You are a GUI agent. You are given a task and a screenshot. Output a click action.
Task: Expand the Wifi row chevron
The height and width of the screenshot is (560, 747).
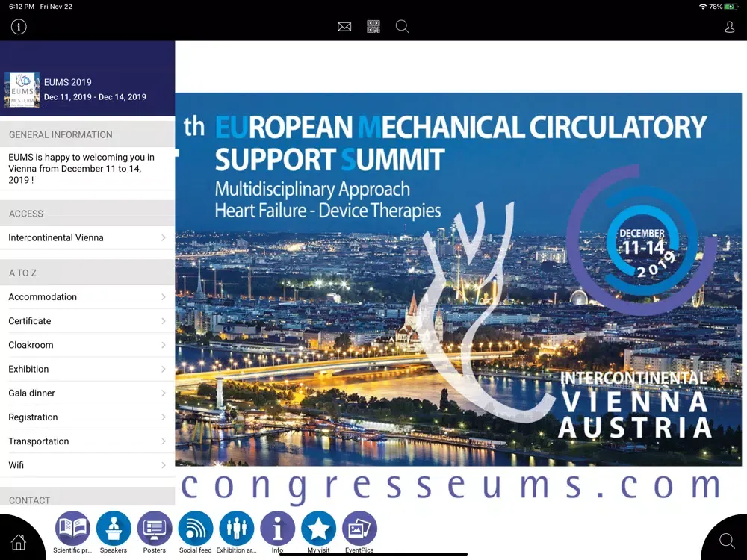[x=164, y=465]
